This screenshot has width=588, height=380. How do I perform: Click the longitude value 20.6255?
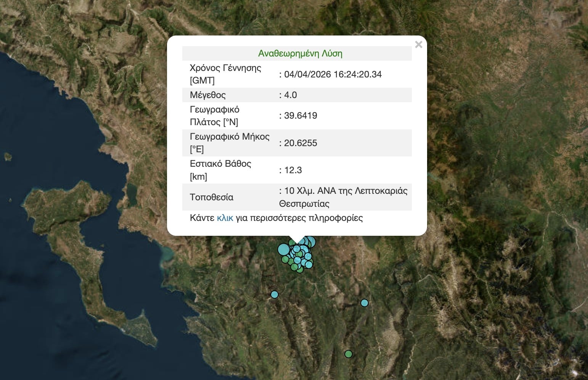click(300, 143)
